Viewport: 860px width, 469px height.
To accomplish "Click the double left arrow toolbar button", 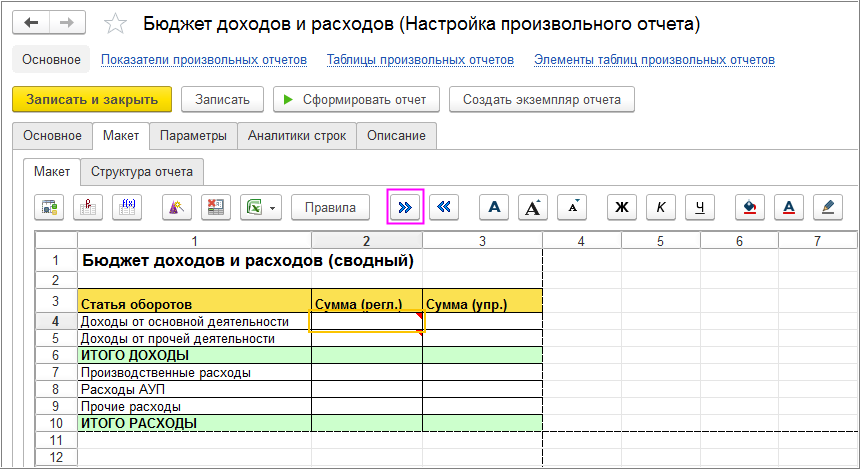I will click(445, 207).
